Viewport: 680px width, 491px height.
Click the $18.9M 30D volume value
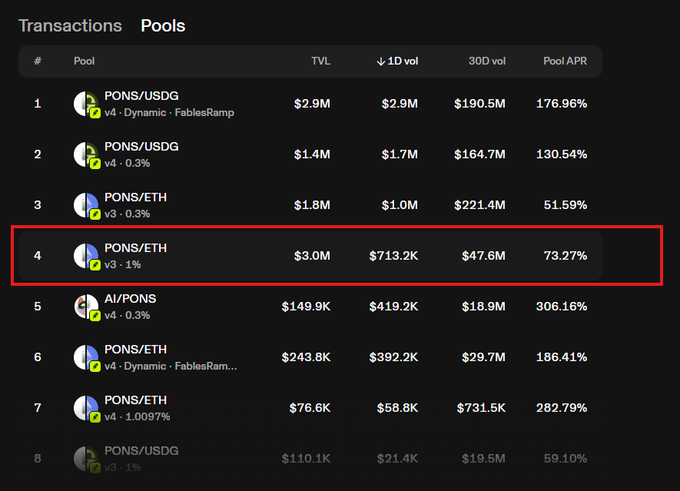click(x=484, y=307)
